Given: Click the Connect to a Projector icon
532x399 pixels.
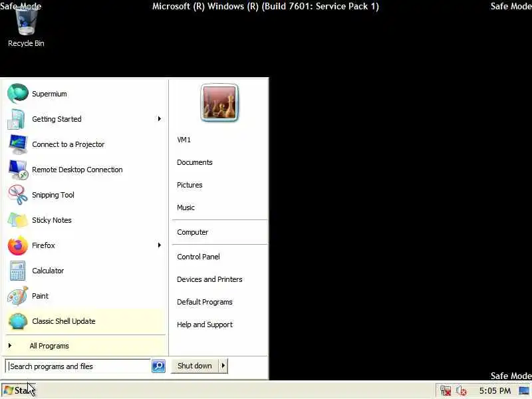Looking at the screenshot, I should 18,144.
